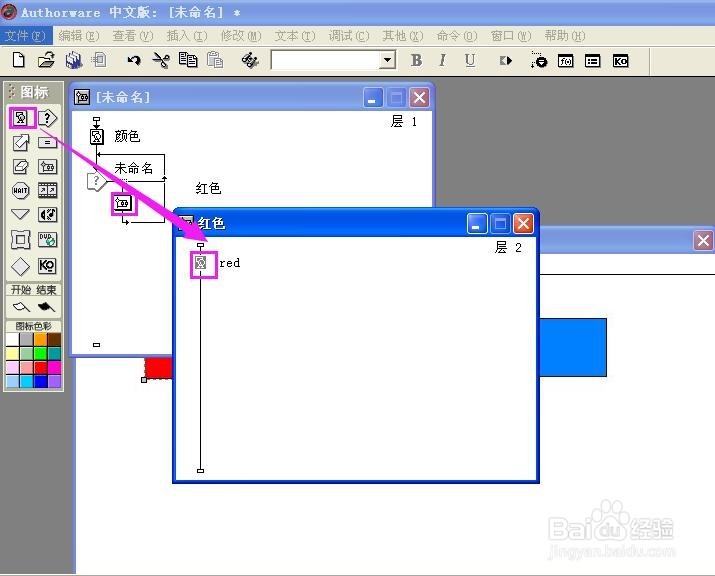Open the 文本(T) menu
This screenshot has width=715, height=576.
tap(295, 36)
